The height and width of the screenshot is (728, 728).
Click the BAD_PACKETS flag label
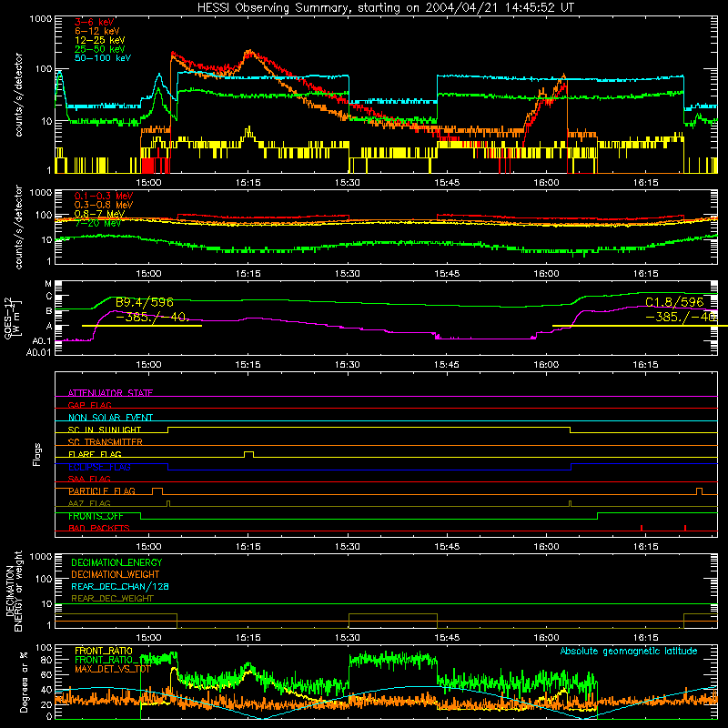tap(99, 529)
